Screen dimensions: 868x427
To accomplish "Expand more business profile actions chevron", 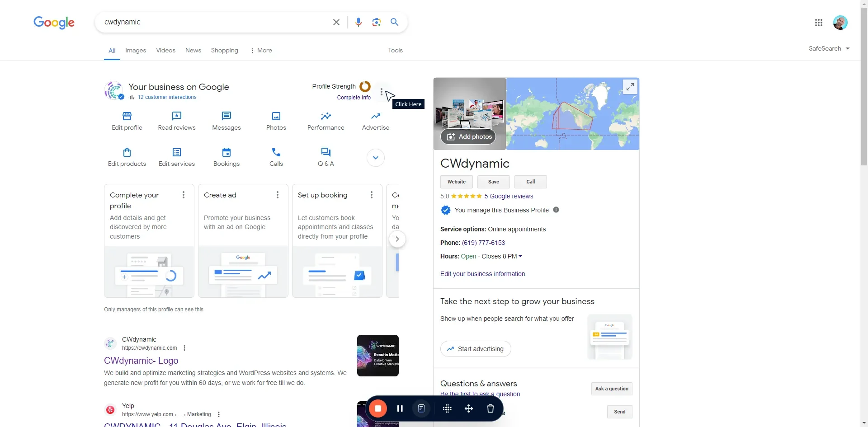I will pyautogui.click(x=375, y=158).
